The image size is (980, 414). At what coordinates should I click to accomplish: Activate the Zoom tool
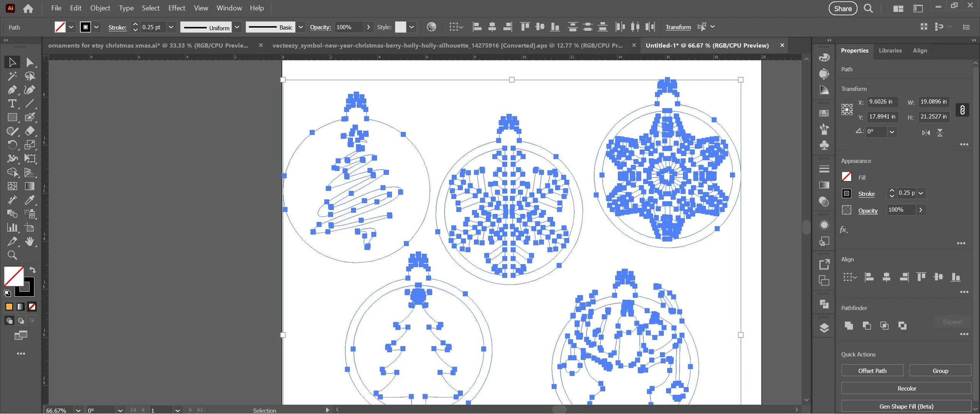(12, 255)
